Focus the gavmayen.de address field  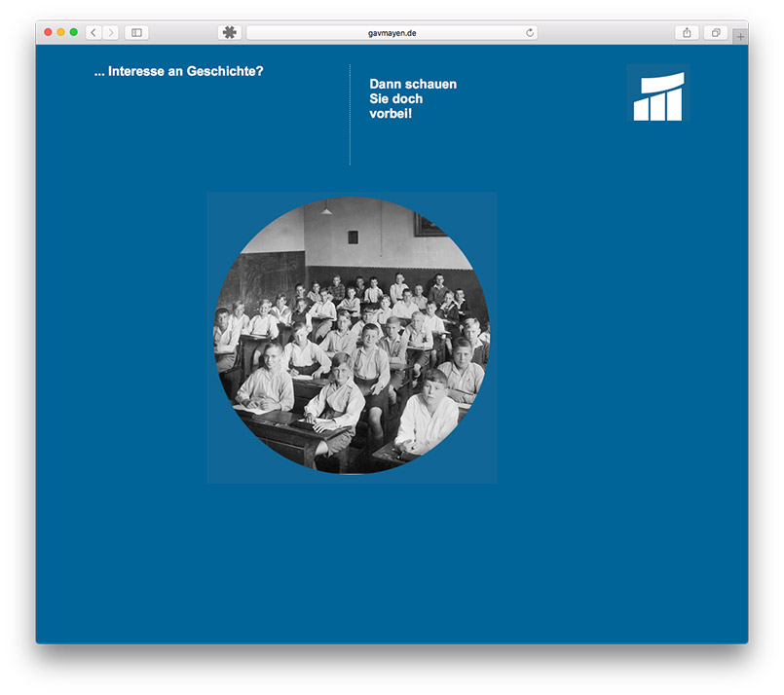click(x=392, y=33)
